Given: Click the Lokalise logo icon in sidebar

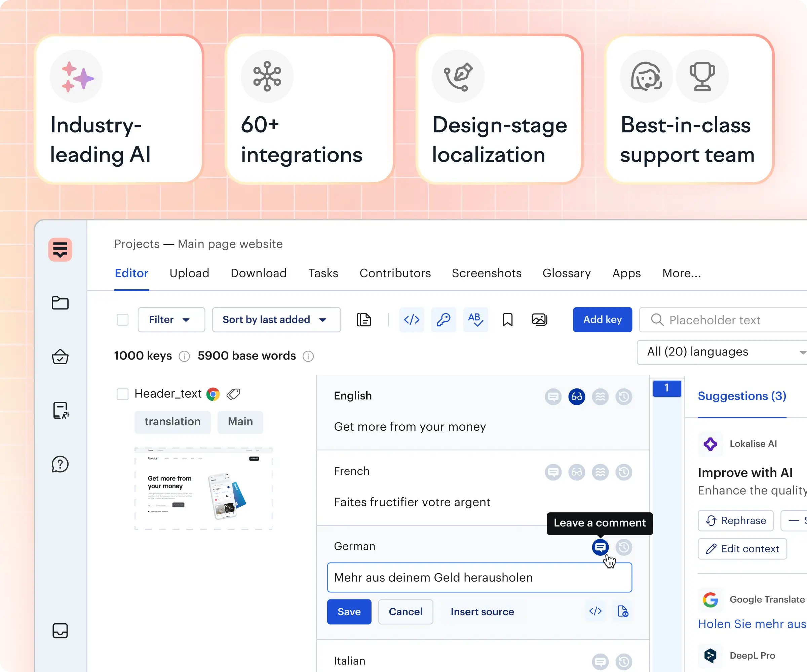Looking at the screenshot, I should [x=60, y=250].
